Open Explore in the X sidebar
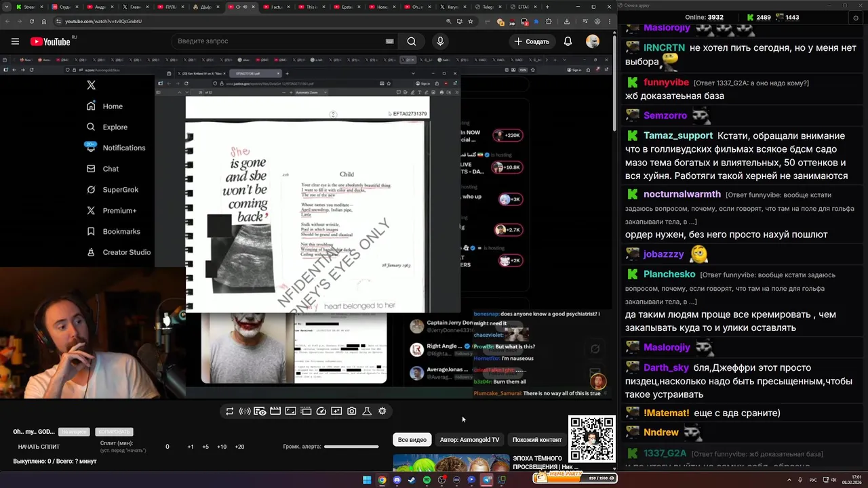The height and width of the screenshot is (488, 868). (106, 127)
